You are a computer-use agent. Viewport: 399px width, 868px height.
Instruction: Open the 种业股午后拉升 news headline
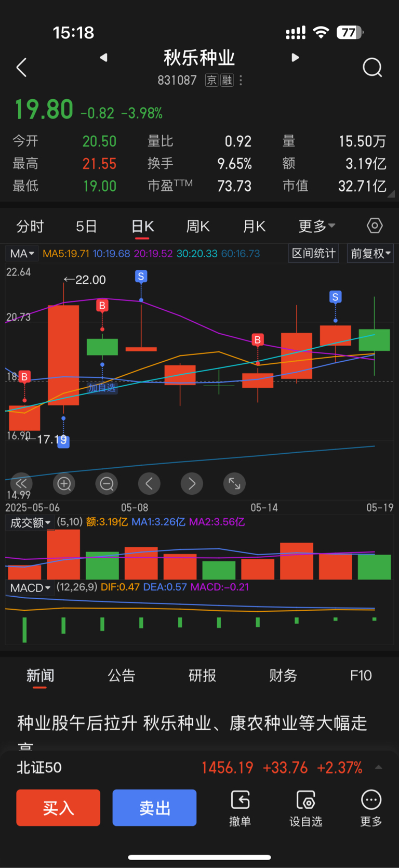coord(192,731)
